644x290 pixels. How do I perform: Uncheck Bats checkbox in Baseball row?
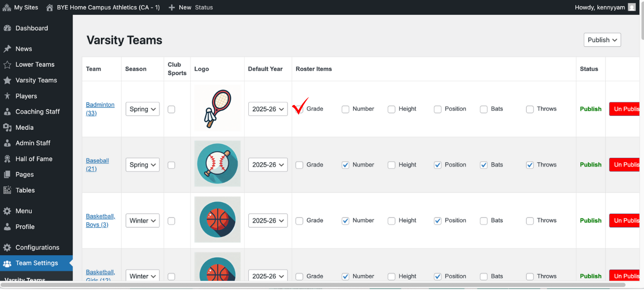pos(484,165)
